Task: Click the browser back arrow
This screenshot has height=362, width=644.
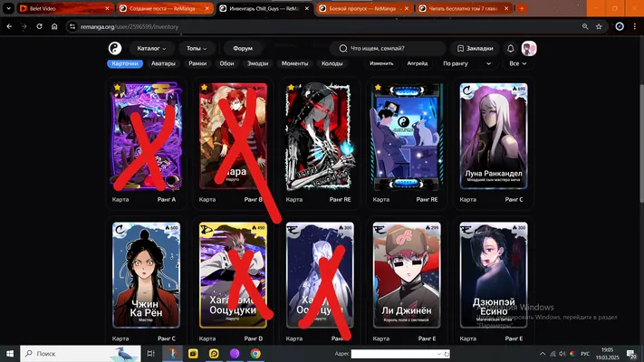Action: pos(9,26)
